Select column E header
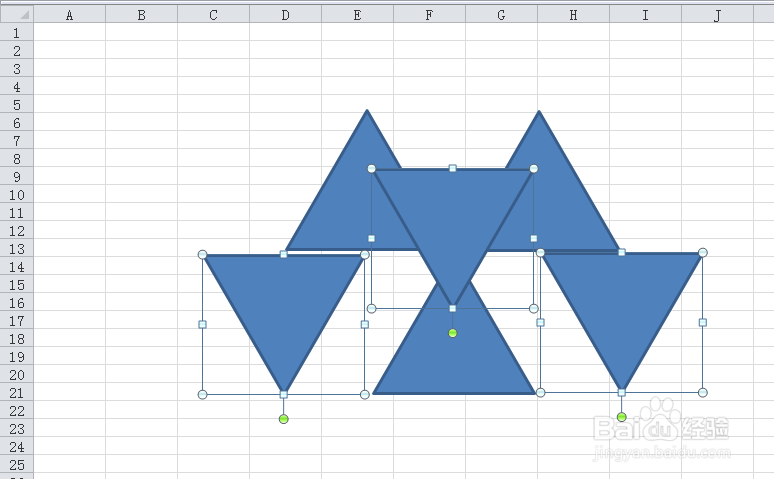The width and height of the screenshot is (774, 479). pos(358,15)
